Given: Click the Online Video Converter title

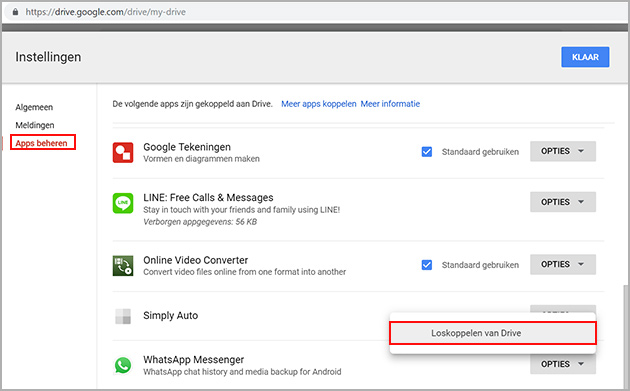Looking at the screenshot, I should click(196, 260).
